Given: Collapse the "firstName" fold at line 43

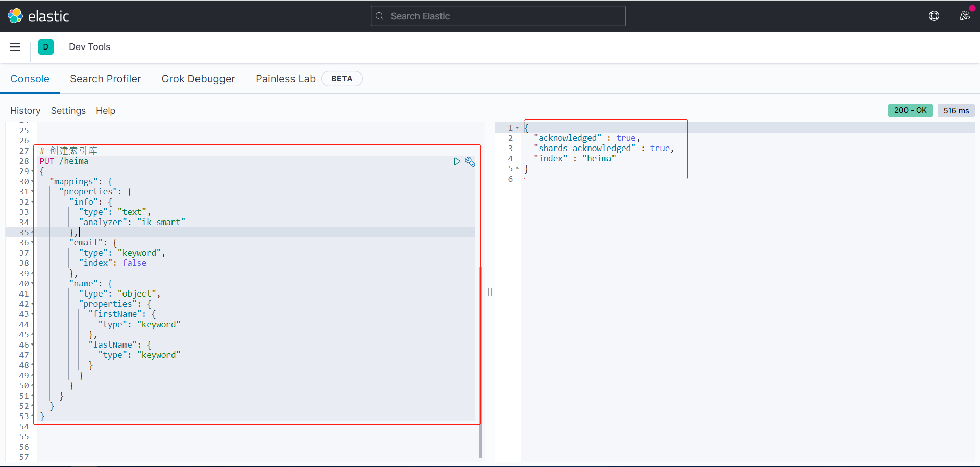Looking at the screenshot, I should (33, 314).
